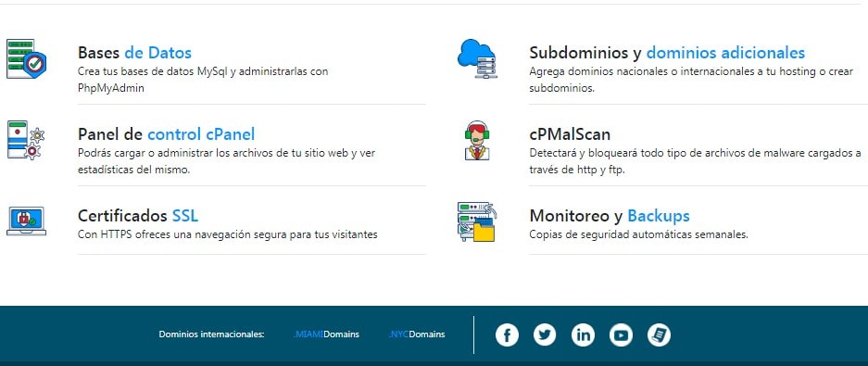Open the Twitter social icon
Screen dimensions: 868x366
pyautogui.click(x=545, y=335)
